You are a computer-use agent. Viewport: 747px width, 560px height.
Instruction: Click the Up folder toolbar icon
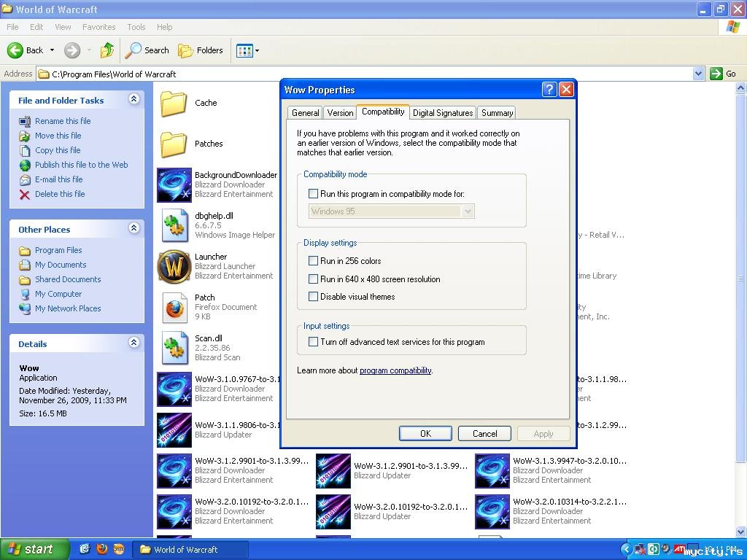click(x=107, y=50)
